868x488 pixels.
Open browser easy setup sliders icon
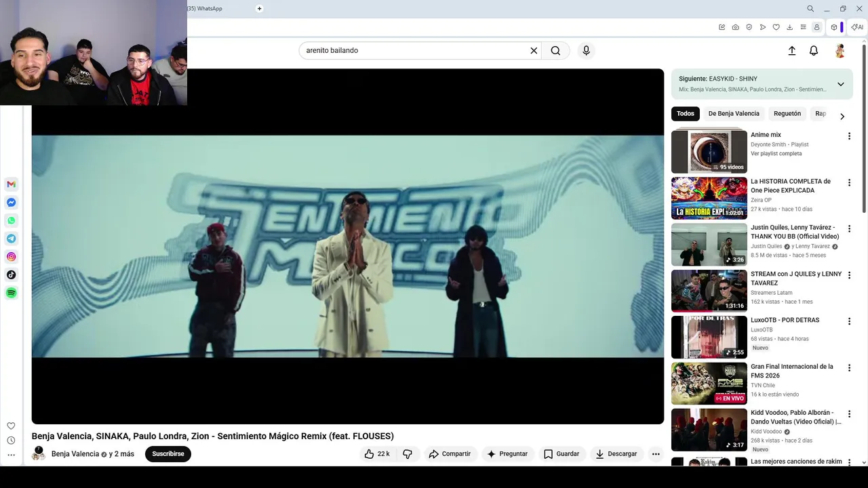803,27
